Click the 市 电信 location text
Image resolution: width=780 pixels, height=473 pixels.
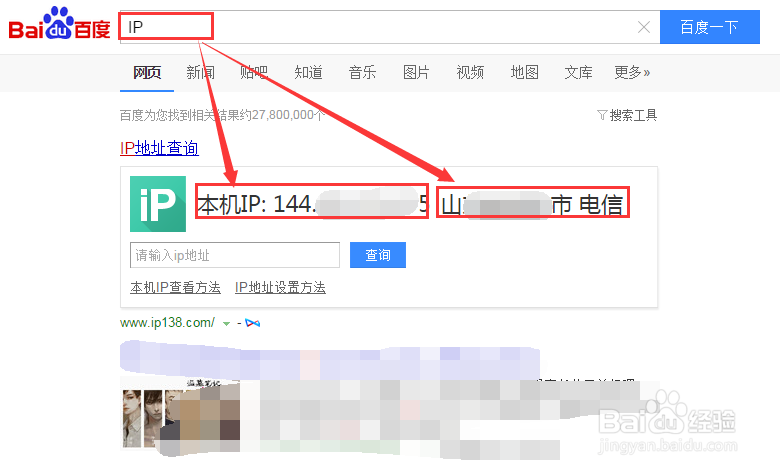(x=587, y=204)
